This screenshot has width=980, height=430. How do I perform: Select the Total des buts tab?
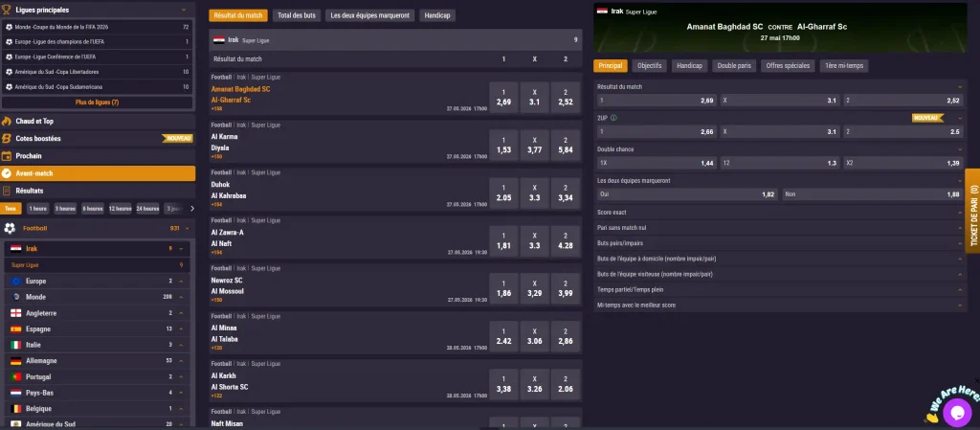pos(297,15)
